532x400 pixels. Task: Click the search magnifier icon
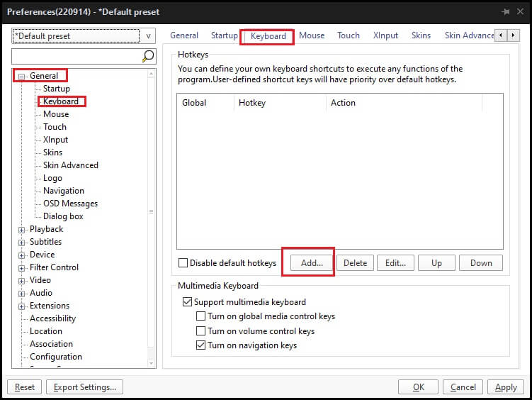tap(148, 56)
